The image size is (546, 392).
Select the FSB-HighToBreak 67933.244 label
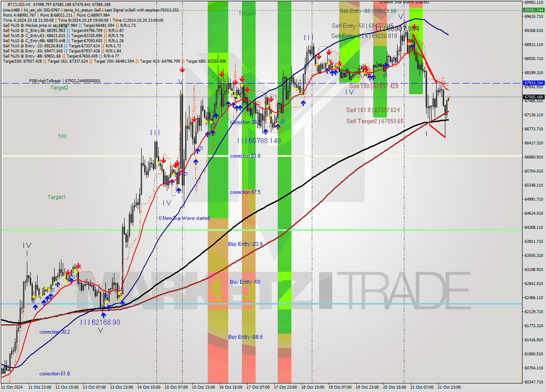[65, 81]
